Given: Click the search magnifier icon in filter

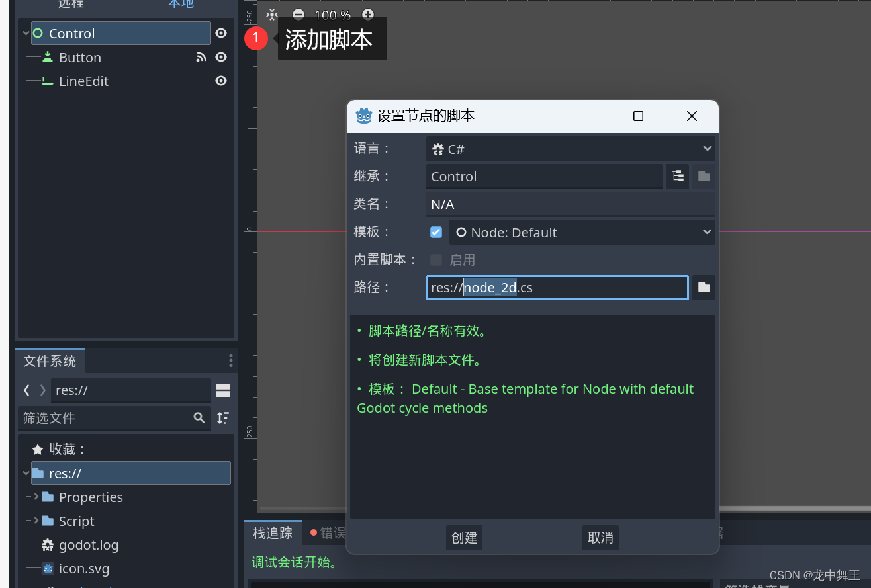Looking at the screenshot, I should tap(199, 418).
